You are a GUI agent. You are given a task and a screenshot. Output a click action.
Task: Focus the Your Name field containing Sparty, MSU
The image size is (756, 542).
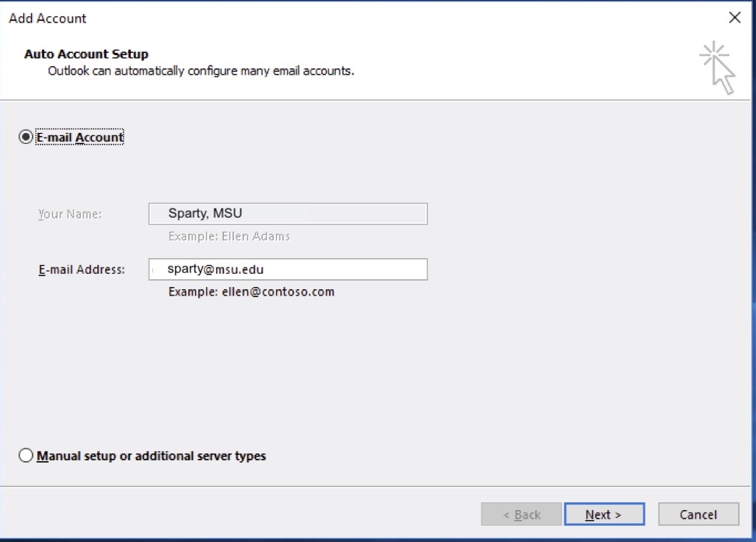pos(288,214)
